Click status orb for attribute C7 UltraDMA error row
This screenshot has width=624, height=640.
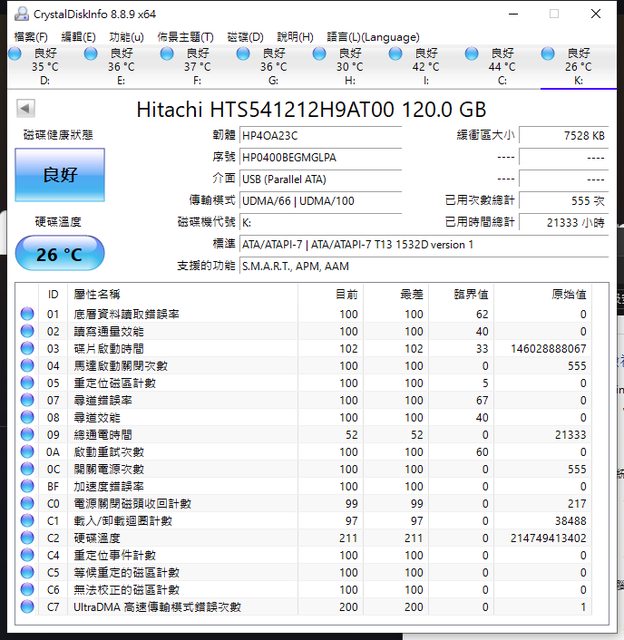(27, 607)
